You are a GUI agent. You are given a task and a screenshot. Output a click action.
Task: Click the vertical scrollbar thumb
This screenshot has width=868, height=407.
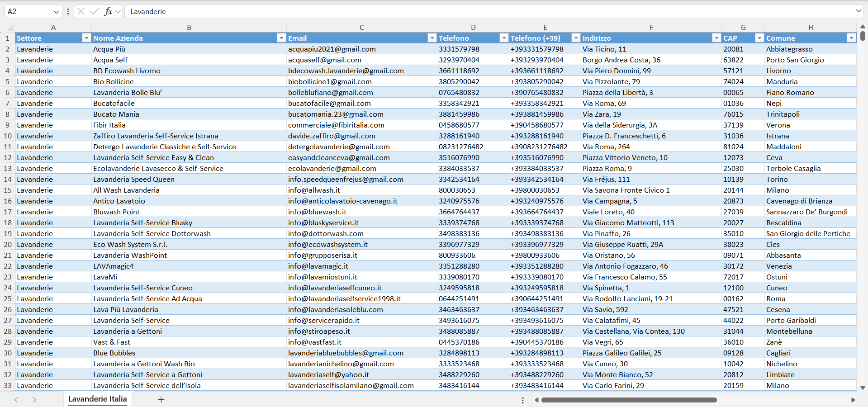pos(863,36)
